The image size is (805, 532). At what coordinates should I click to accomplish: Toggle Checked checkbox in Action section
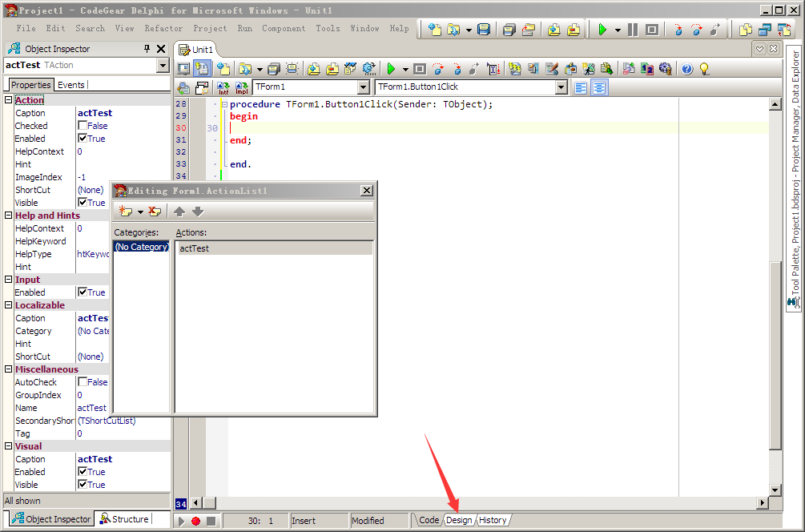point(83,125)
